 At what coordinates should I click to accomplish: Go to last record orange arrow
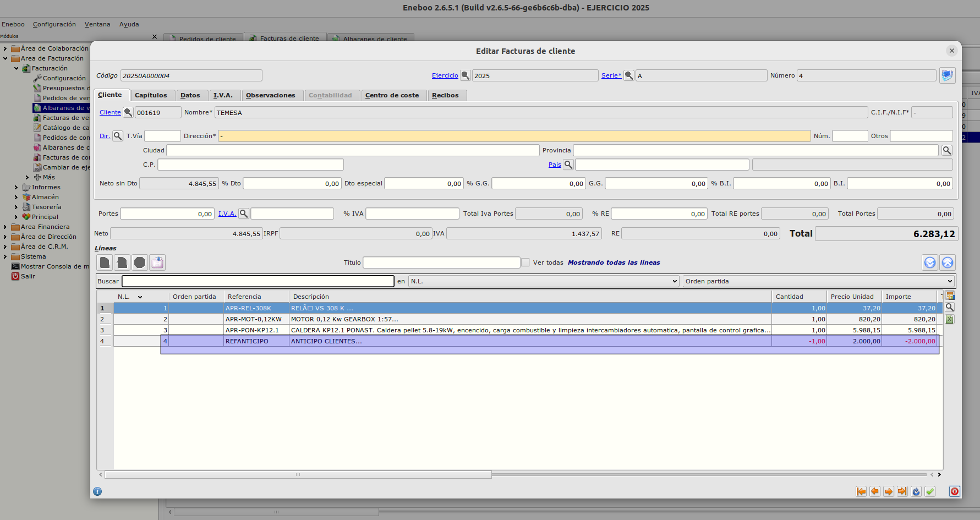902,491
